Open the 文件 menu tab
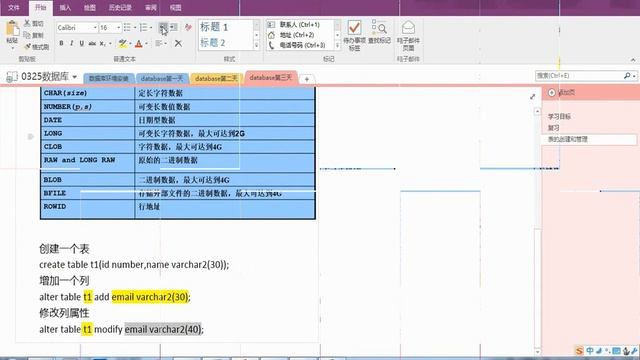 coord(14,7)
